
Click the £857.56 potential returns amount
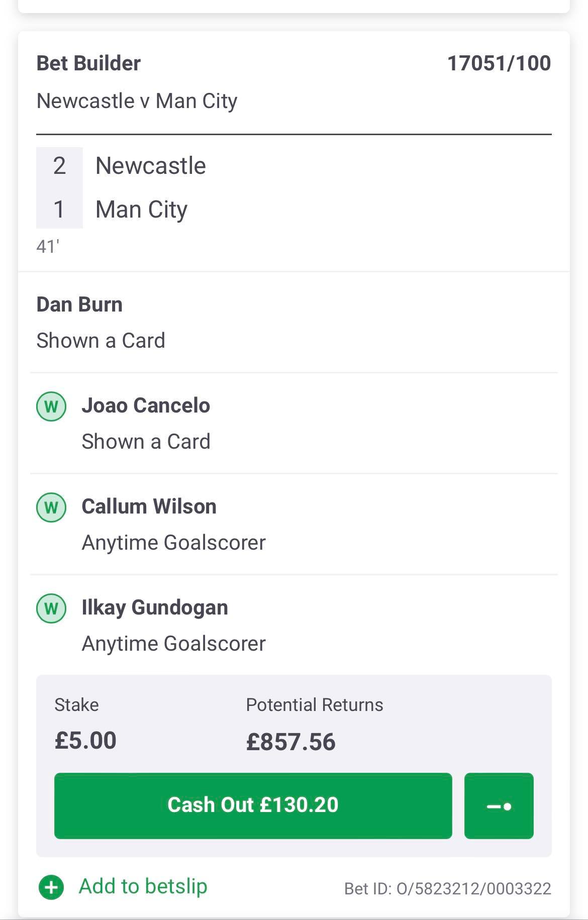[290, 742]
